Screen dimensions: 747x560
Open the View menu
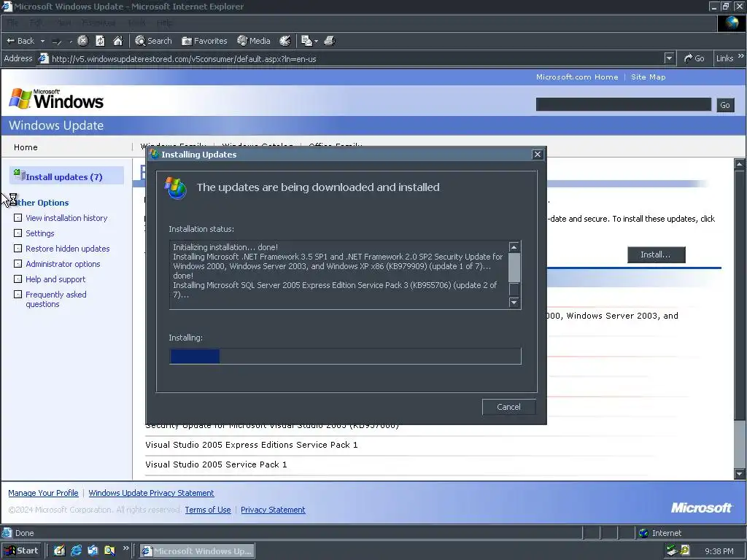coord(64,23)
